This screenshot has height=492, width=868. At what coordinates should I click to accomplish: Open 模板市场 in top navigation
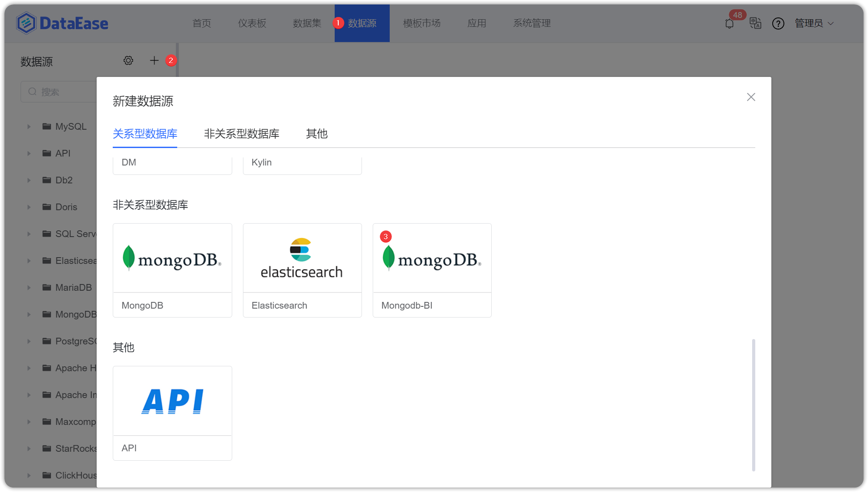click(422, 23)
